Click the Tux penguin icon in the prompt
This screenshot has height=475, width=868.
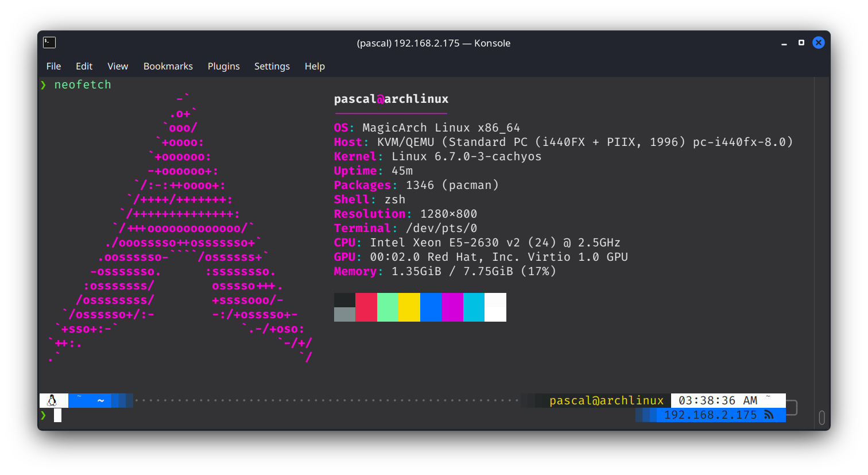pyautogui.click(x=52, y=400)
